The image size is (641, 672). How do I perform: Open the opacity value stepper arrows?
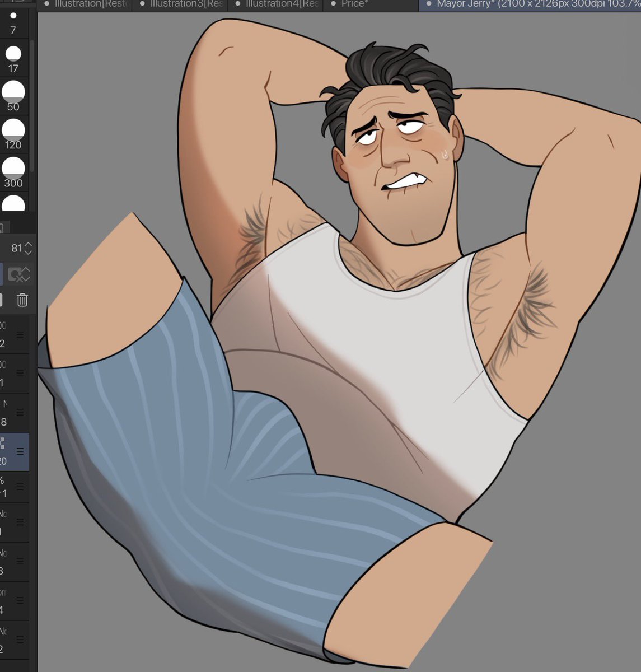[x=28, y=248]
